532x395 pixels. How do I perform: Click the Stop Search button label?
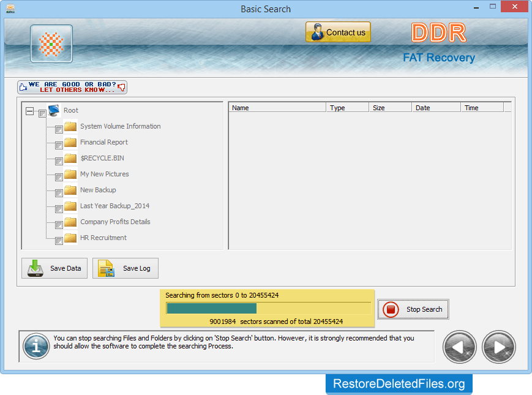[x=424, y=309]
